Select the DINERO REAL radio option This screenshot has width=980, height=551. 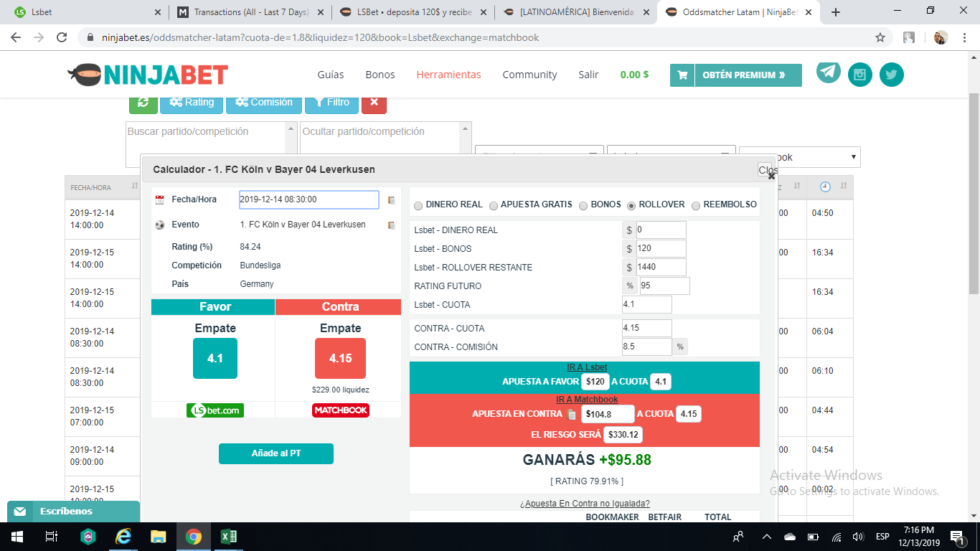pyautogui.click(x=418, y=205)
